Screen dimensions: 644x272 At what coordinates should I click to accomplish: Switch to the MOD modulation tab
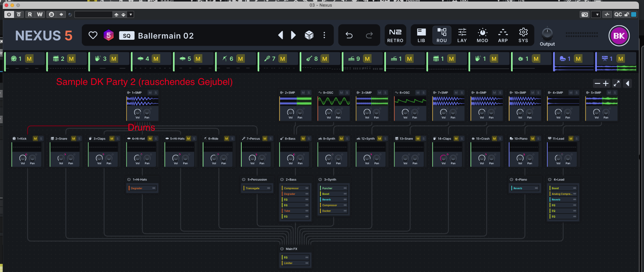(x=482, y=35)
